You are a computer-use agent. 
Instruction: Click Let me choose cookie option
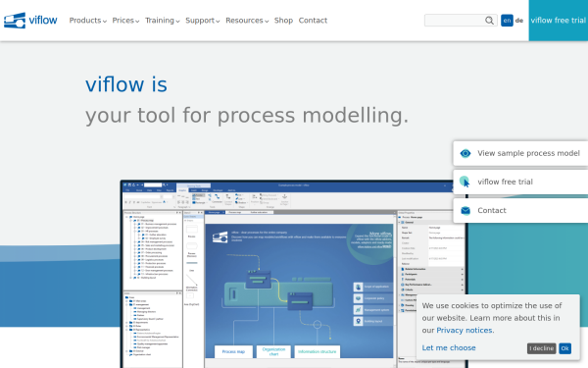point(449,347)
